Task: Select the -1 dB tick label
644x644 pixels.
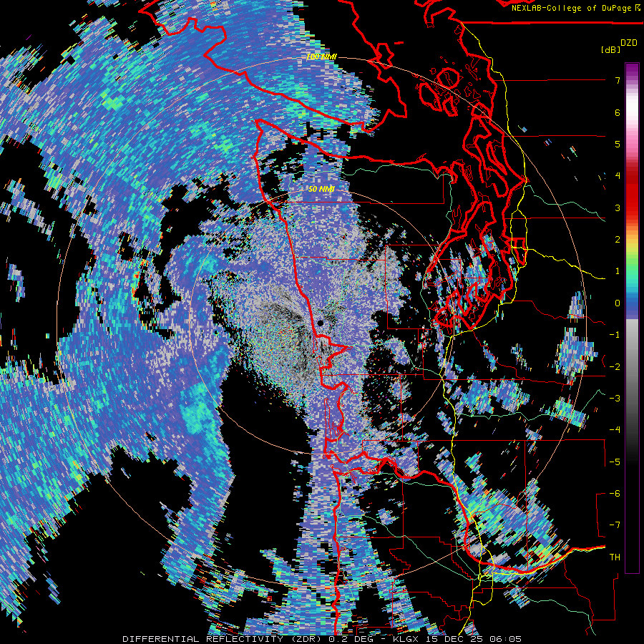Action: [x=615, y=335]
